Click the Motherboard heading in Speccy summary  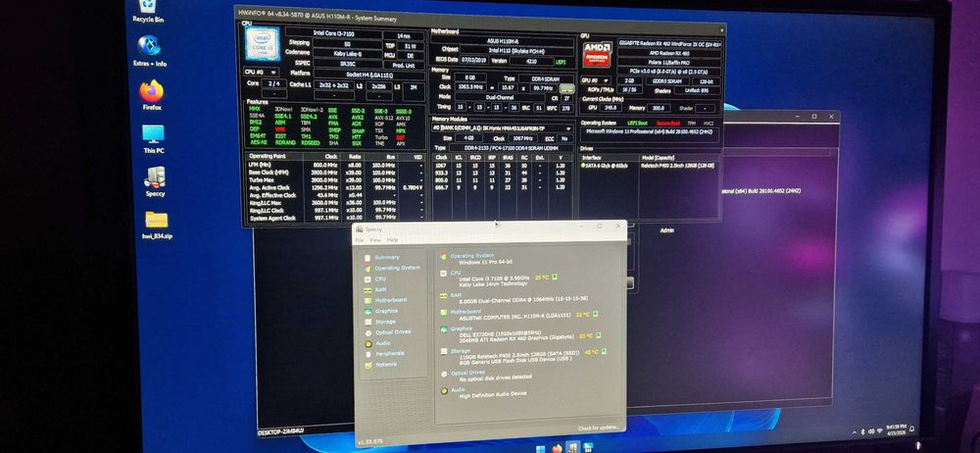click(465, 311)
